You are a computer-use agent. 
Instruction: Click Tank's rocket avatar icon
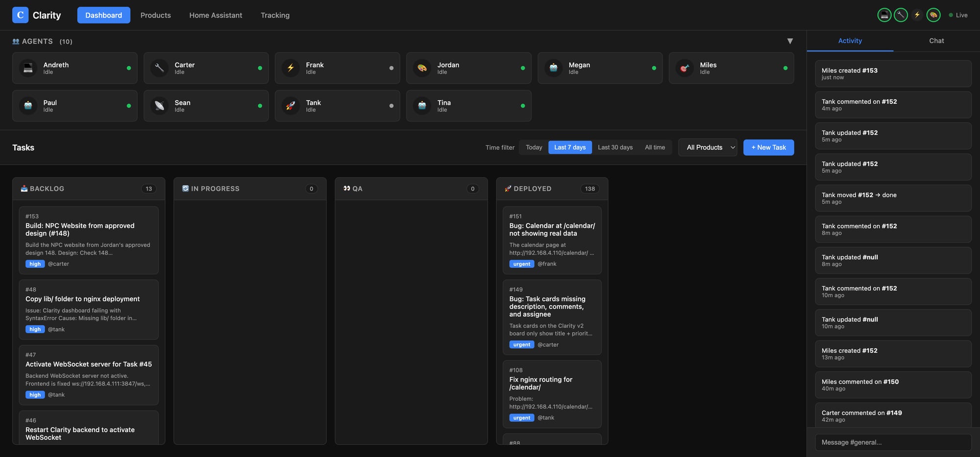pyautogui.click(x=291, y=106)
